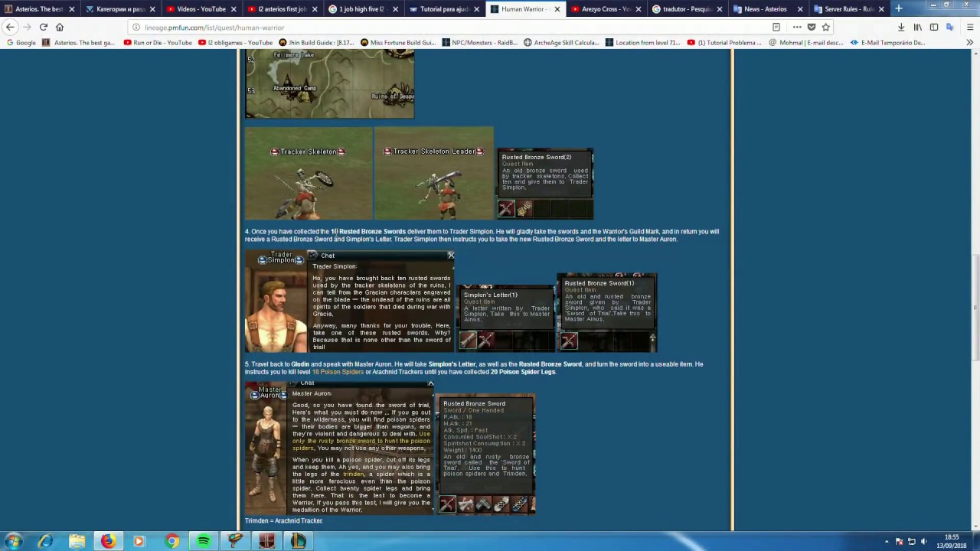This screenshot has width=980, height=551.
Task: Open the 'Run or Die - YouTube' bookmark
Action: tap(158, 43)
